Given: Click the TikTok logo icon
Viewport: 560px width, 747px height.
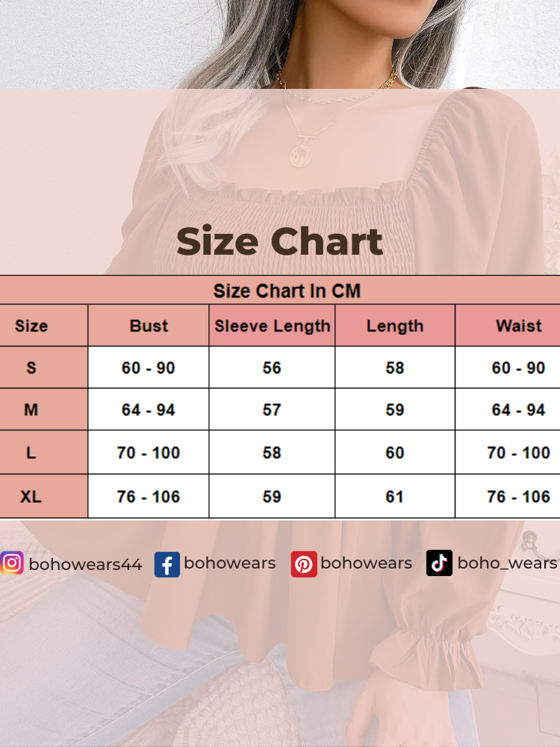Looking at the screenshot, I should click(x=439, y=563).
